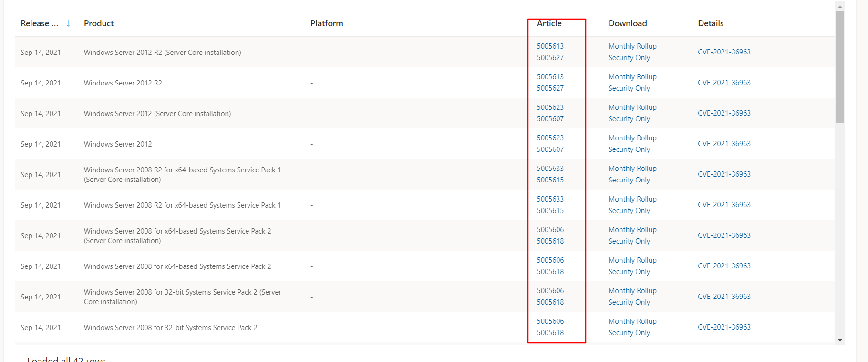Viewport: 868px width, 362px height.
Task: Download Monthly Rollup for 2008 32-bit Server Core
Action: [x=632, y=291]
